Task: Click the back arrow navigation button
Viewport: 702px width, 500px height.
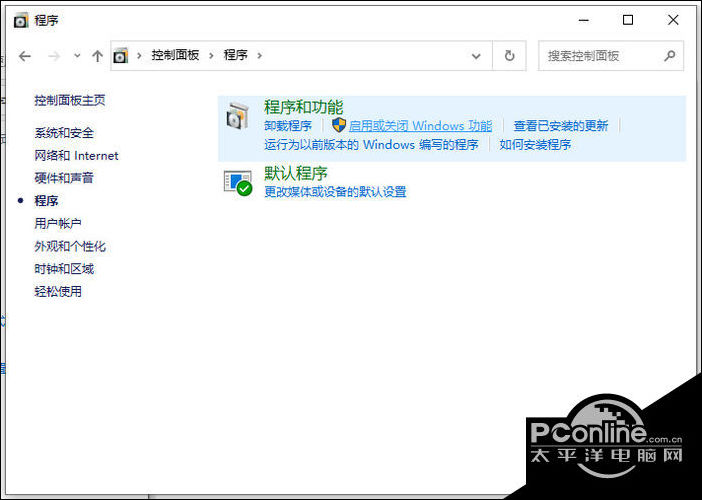Action: pyautogui.click(x=25, y=56)
